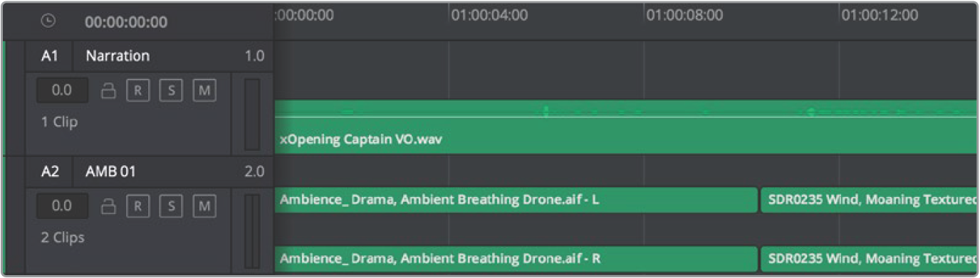Image resolution: width=980 pixels, height=278 pixels.
Task: Select the A2 track header label
Action: coord(49,171)
